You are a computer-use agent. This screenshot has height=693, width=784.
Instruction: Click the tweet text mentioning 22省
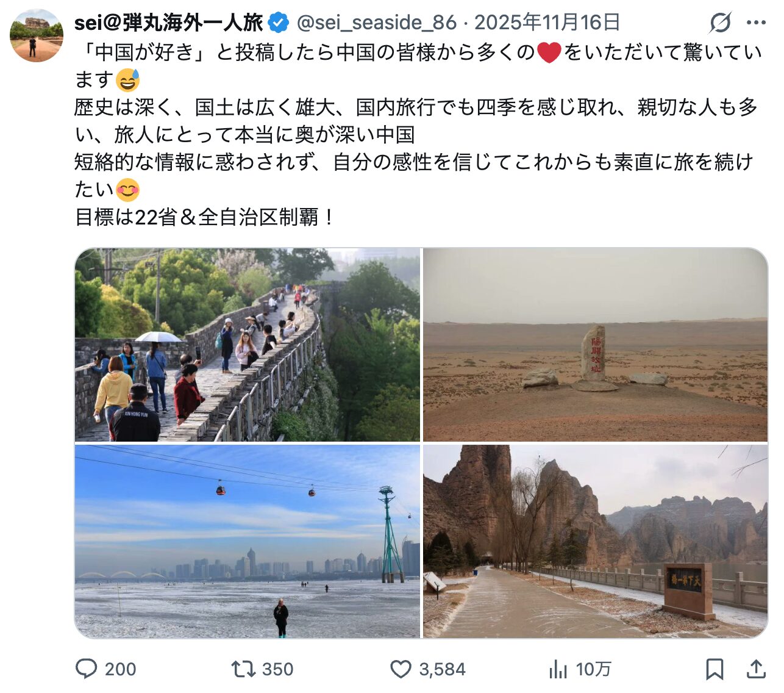click(204, 217)
